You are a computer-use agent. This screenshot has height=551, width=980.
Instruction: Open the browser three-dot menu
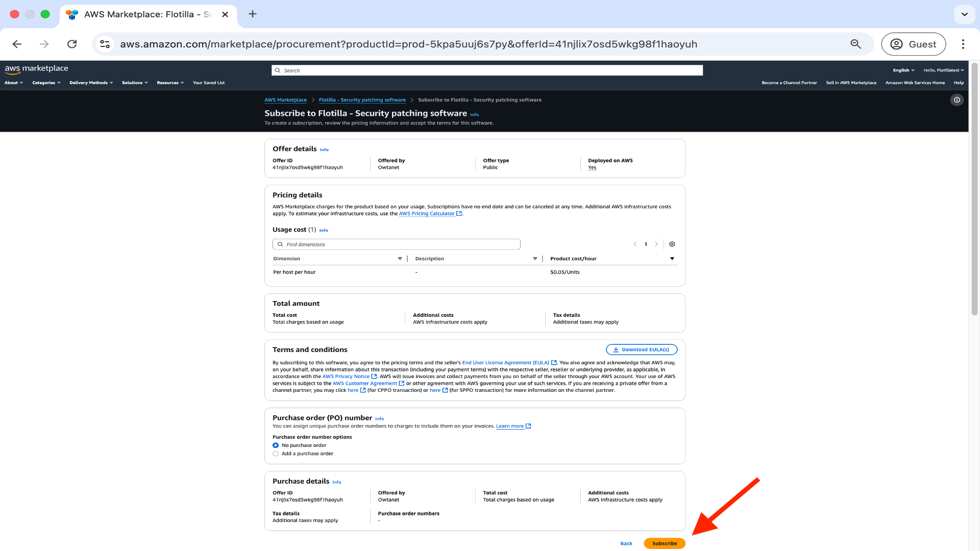click(963, 44)
